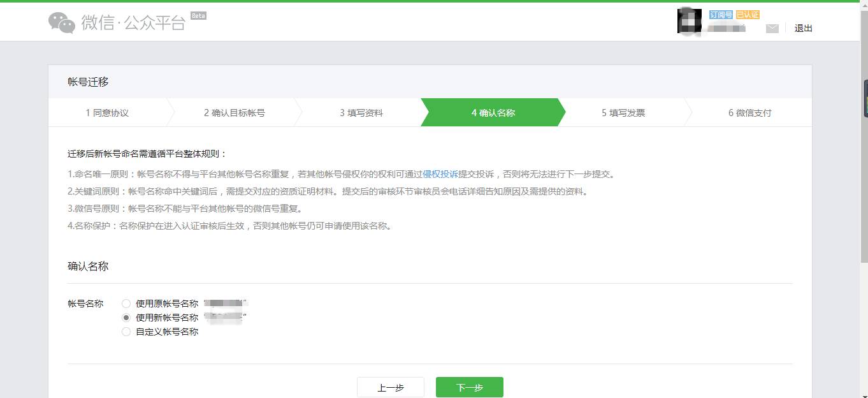Select 使用原帐号名称 radio button
This screenshot has height=398, width=868.
click(x=126, y=304)
